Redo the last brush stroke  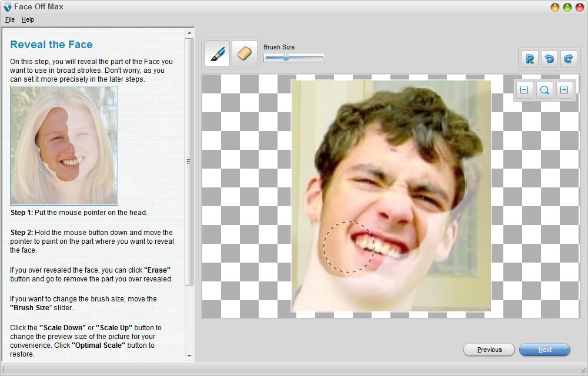point(569,59)
